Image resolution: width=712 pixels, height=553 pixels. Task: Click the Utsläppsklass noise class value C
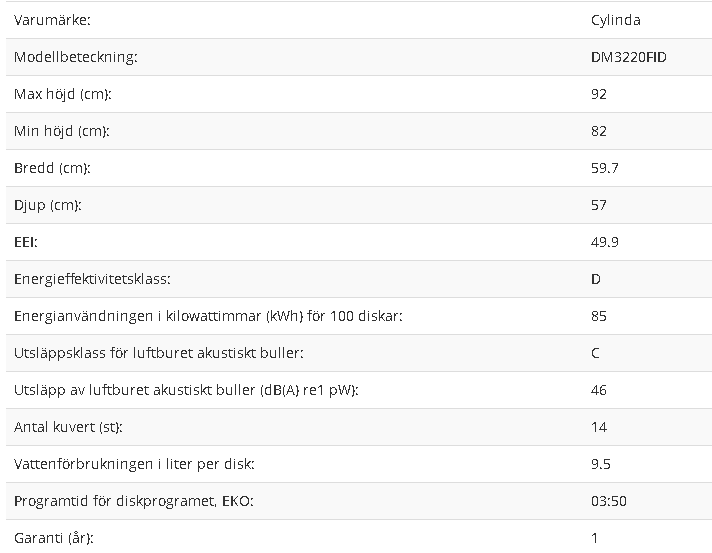pos(595,353)
